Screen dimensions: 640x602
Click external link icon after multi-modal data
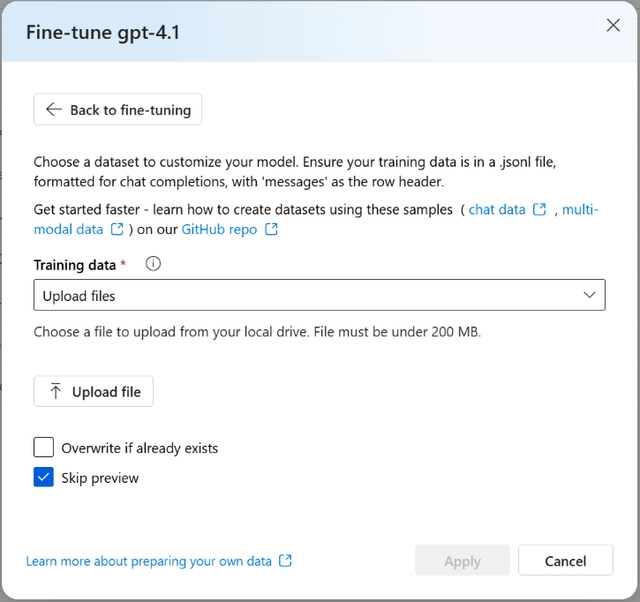(117, 230)
